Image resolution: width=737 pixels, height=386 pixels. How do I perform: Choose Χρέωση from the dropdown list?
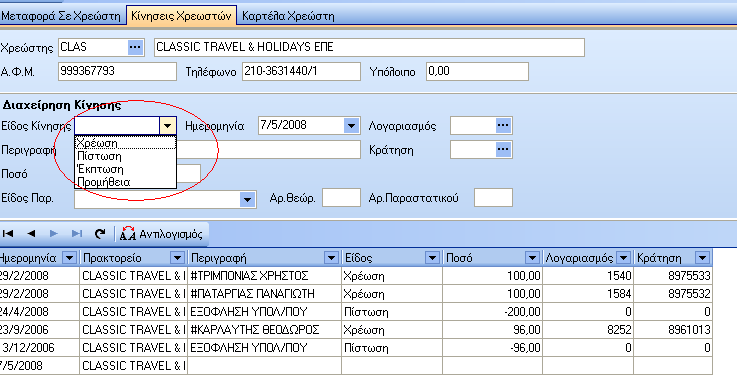pyautogui.click(x=125, y=143)
